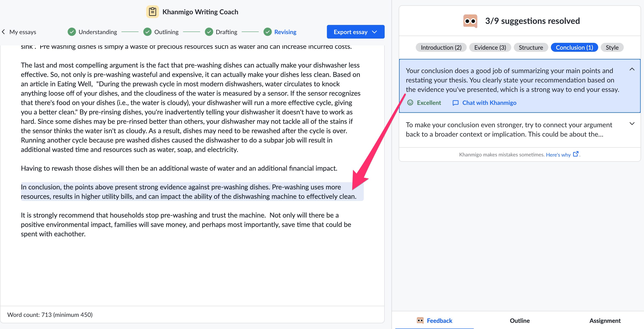The image size is (644, 329).
Task: Click the Khanmigo robot face icon near suggestions header
Action: click(x=471, y=21)
